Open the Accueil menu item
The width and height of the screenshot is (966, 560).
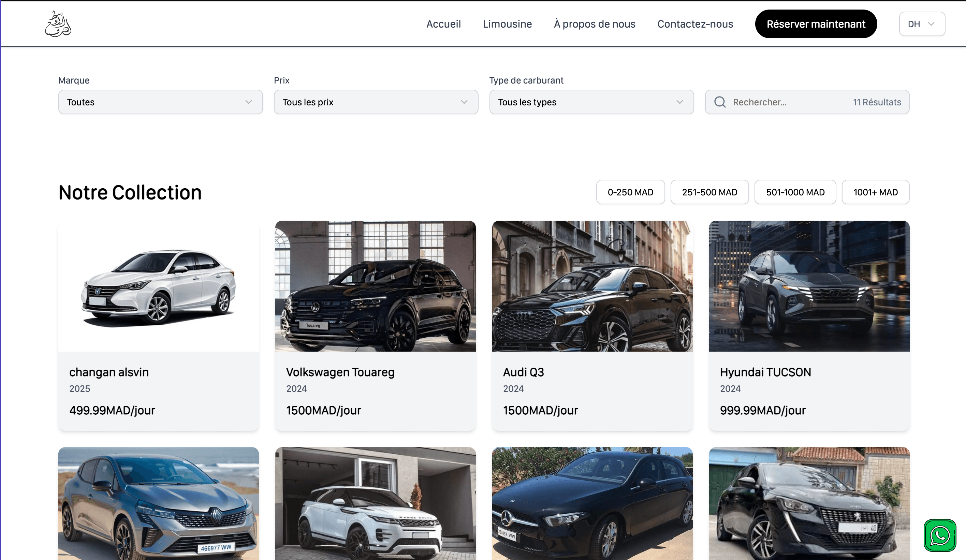(x=443, y=24)
